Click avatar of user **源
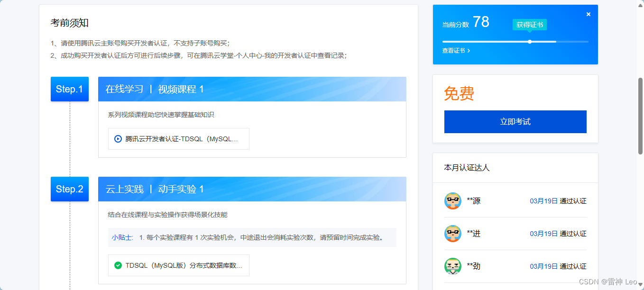The image size is (644, 290). [x=453, y=201]
